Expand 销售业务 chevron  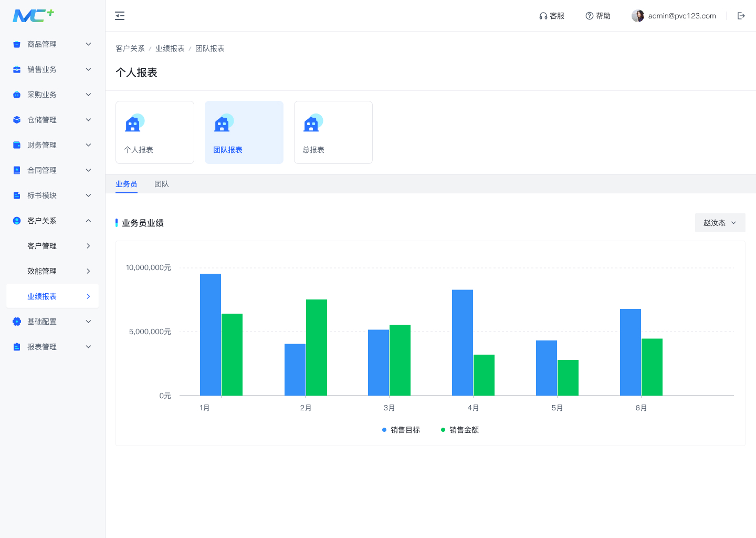88,69
